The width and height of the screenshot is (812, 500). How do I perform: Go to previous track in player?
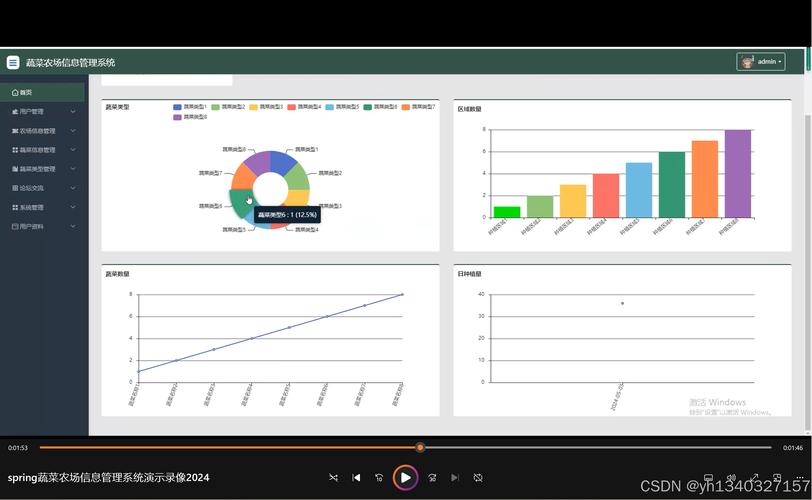[x=356, y=478]
